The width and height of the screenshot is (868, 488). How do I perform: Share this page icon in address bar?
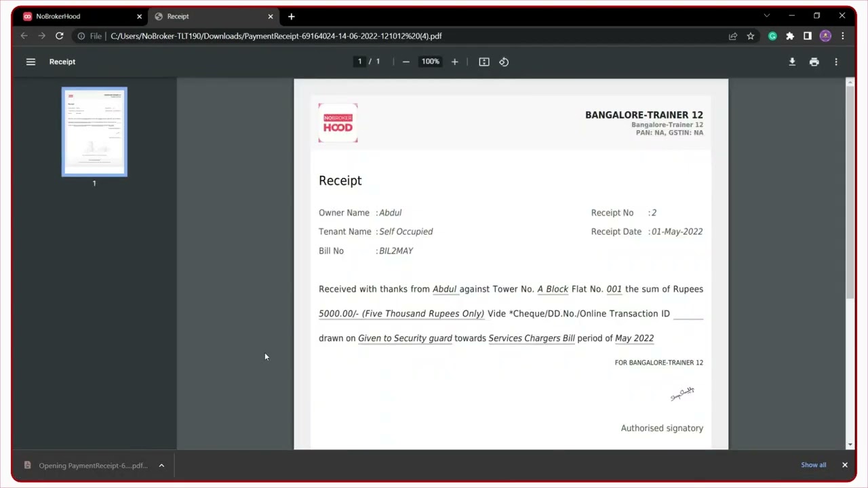click(x=733, y=36)
